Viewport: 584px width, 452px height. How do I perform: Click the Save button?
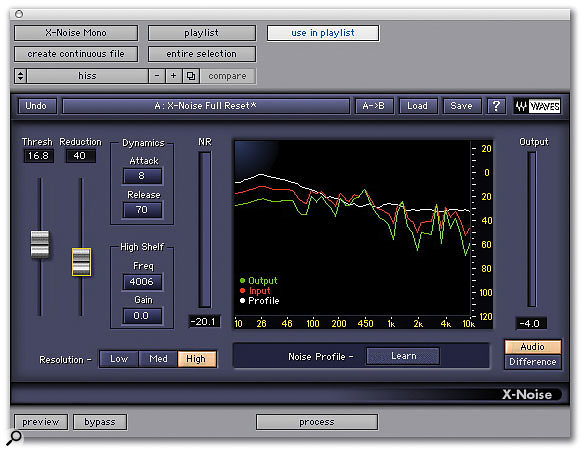461,106
